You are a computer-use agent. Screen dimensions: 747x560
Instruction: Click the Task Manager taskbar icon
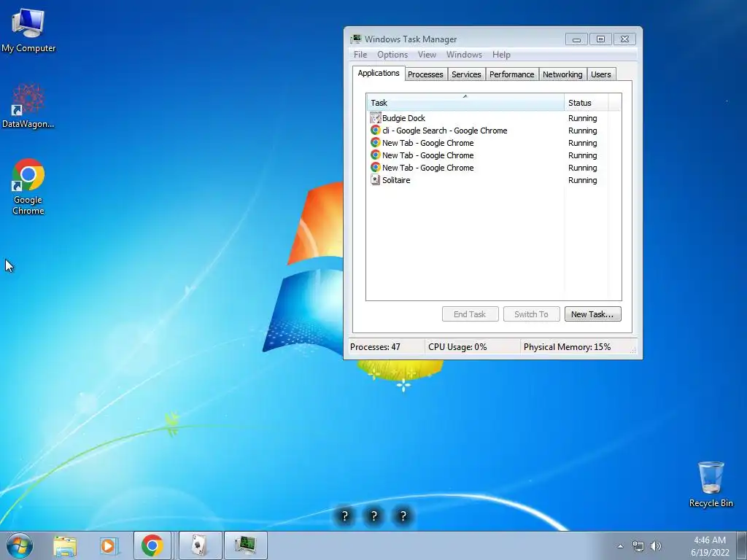pyautogui.click(x=245, y=545)
